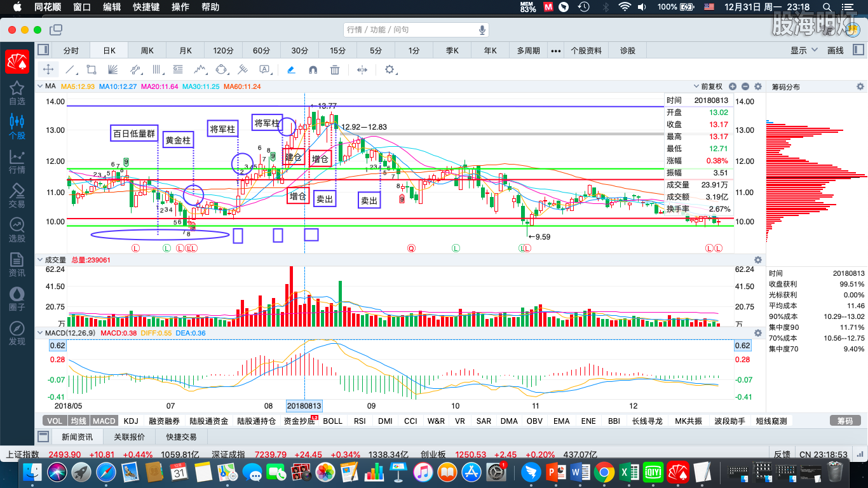Switch to the 月K monthly chart tab
This screenshot has height=488, width=868.
tap(186, 51)
